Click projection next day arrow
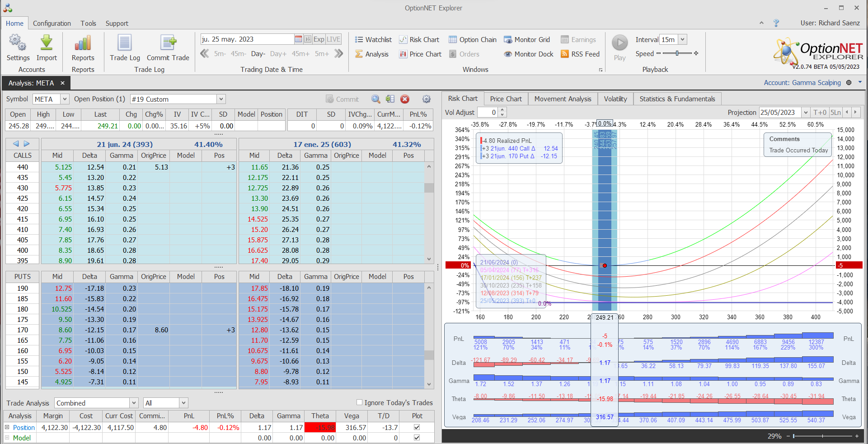Viewport: 868px width, 444px height. pos(855,113)
